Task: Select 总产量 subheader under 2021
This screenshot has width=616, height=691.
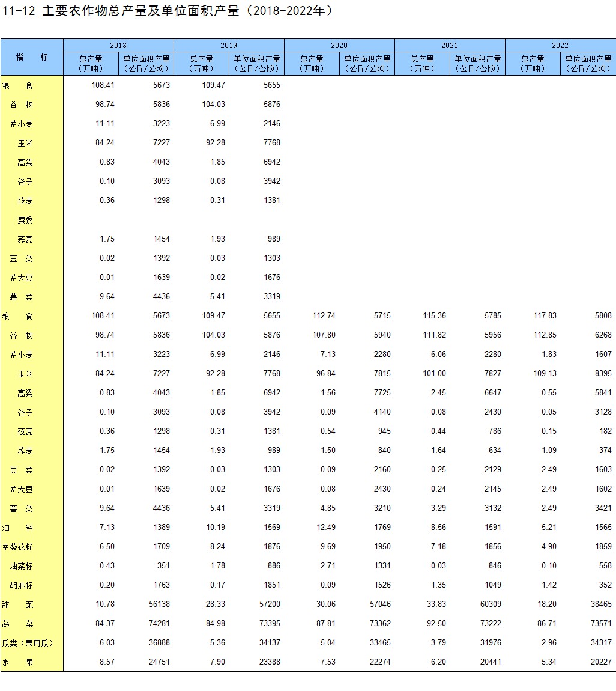Action: 422,64
